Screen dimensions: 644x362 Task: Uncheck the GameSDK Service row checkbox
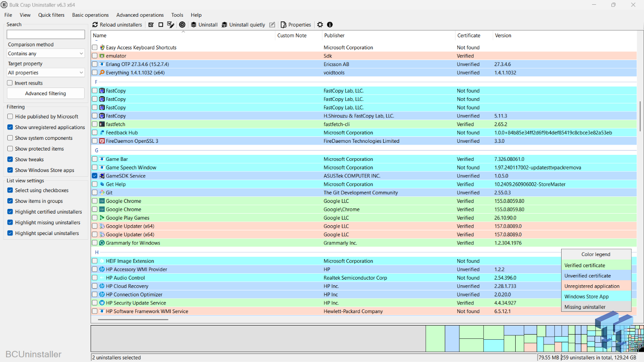point(95,176)
